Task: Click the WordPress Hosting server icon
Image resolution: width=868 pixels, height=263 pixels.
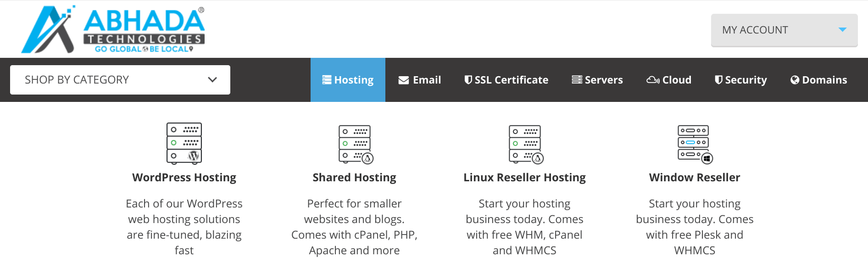Action: tap(184, 143)
